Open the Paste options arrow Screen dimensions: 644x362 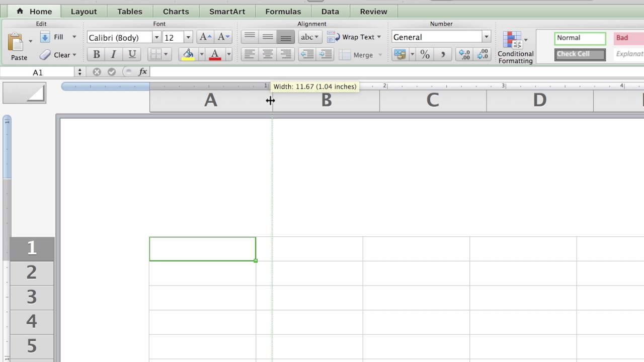(30, 41)
